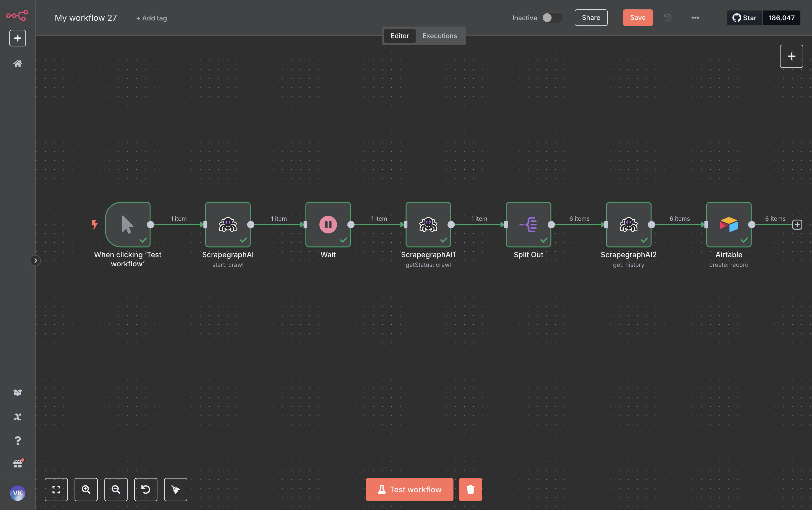Click the 'start: crawl' subtitle text

coord(228,265)
